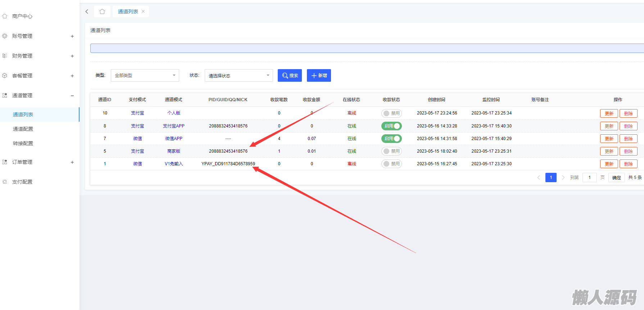The height and width of the screenshot is (310, 644).
Task: Disable the 启用 switch for channel 8
Action: (391, 126)
